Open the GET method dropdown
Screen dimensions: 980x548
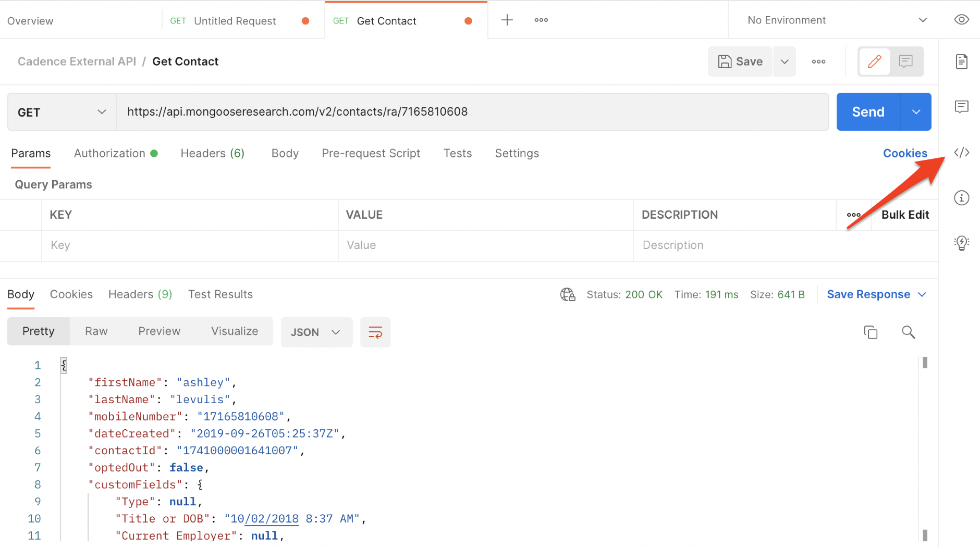[62, 112]
